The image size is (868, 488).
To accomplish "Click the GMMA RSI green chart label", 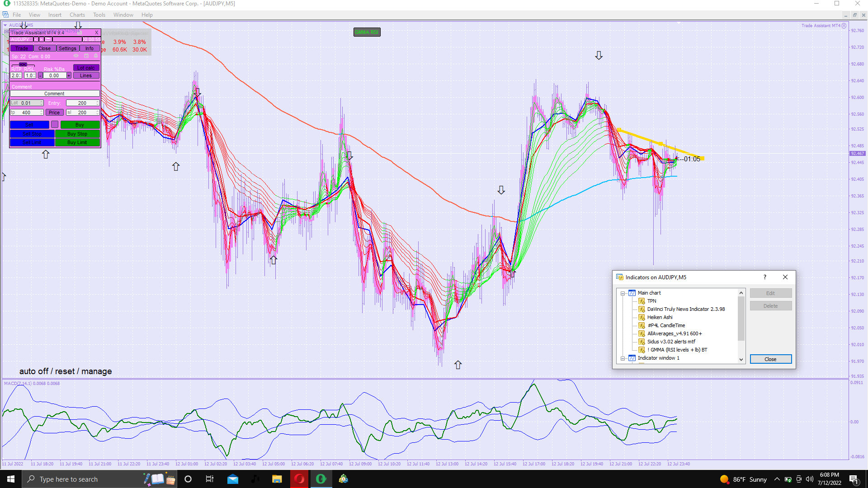I will (x=367, y=32).
